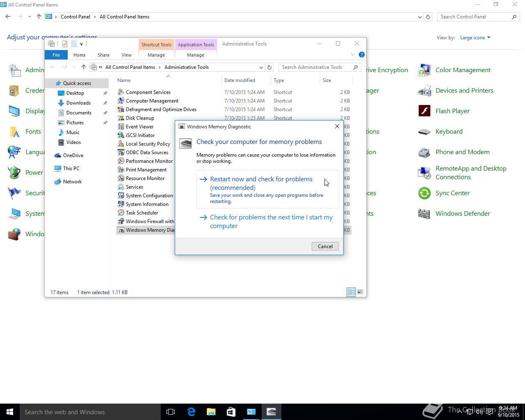
Task: Open File Explorer from taskbar
Action: pyautogui.click(x=211, y=412)
